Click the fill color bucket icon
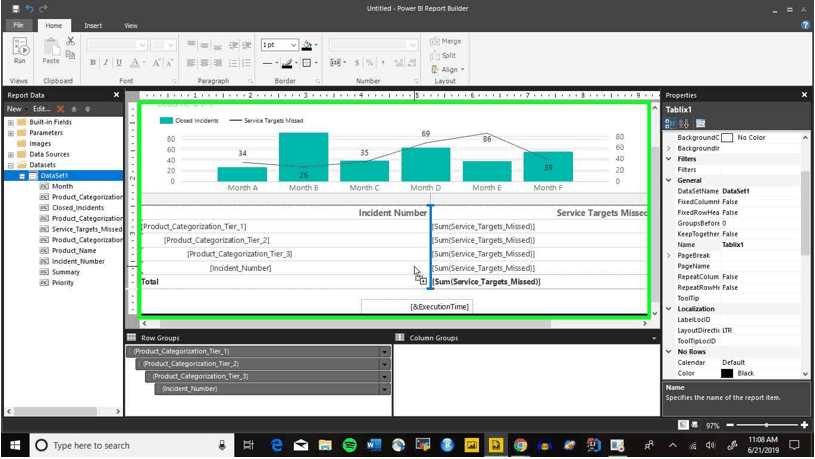 [307, 45]
